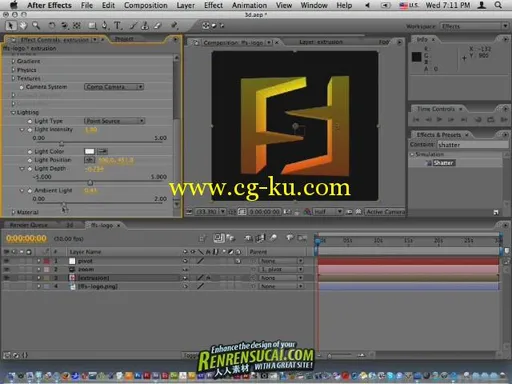The image size is (512, 384).
Task: Click the viewer timecode button
Action: [x=265, y=212]
